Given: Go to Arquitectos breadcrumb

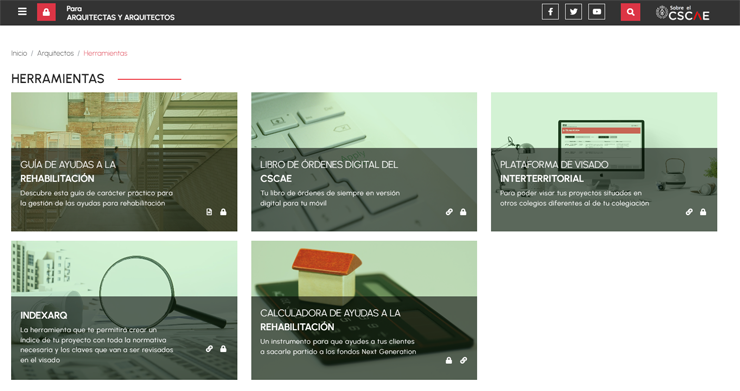Looking at the screenshot, I should [55, 53].
